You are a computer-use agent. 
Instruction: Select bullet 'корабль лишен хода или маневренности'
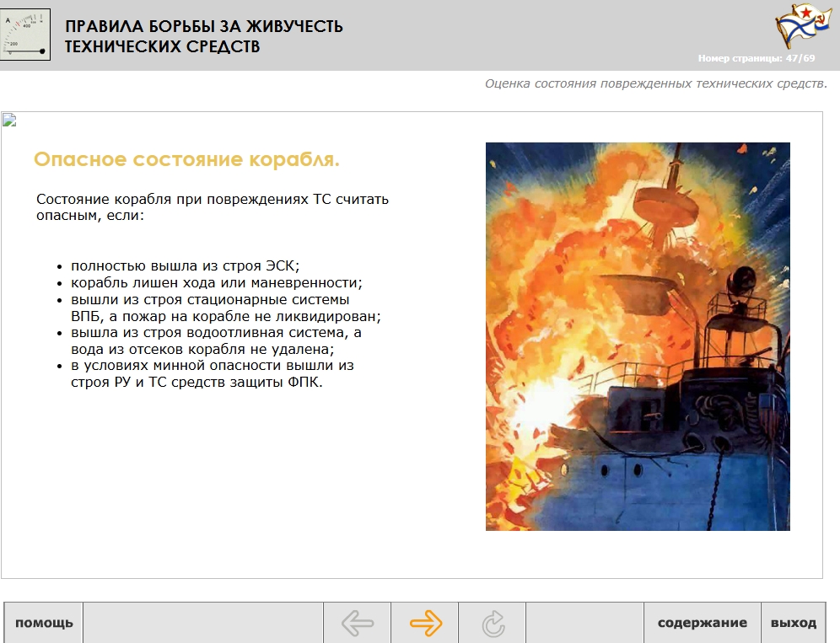click(217, 282)
